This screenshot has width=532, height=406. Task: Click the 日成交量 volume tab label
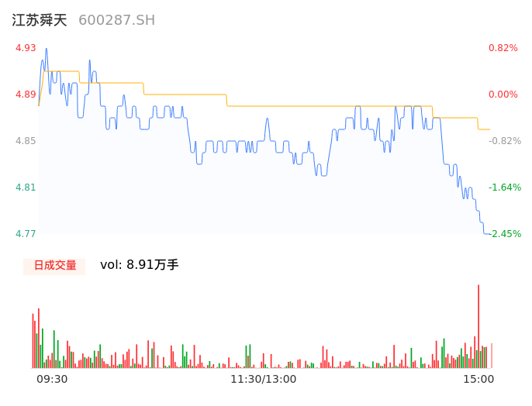[x=54, y=266]
